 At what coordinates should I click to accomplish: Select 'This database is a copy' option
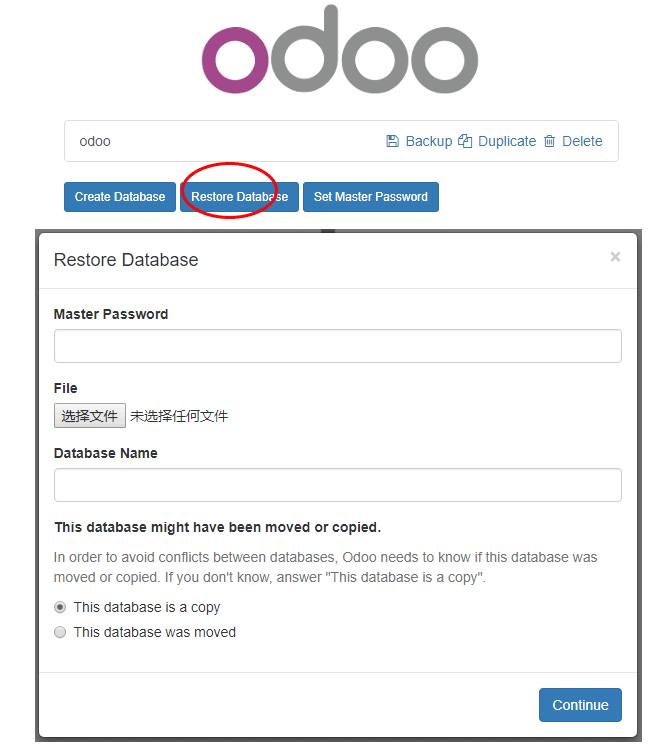pyautogui.click(x=60, y=607)
